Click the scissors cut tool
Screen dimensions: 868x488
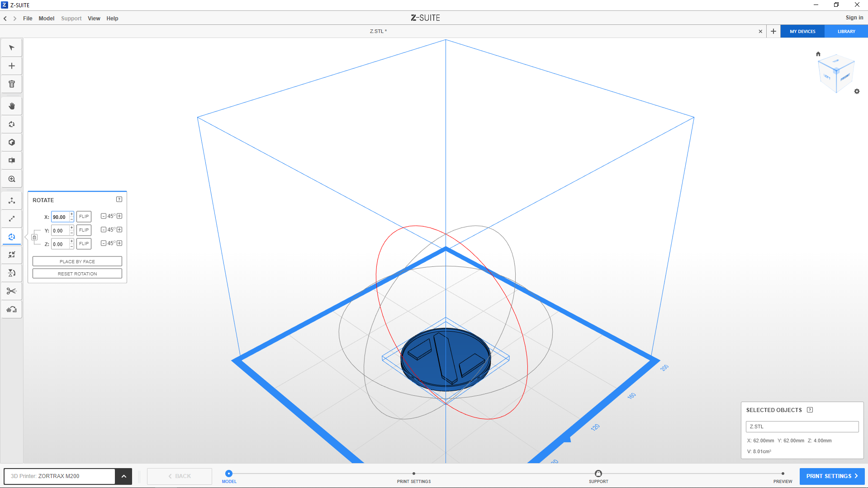pos(12,291)
